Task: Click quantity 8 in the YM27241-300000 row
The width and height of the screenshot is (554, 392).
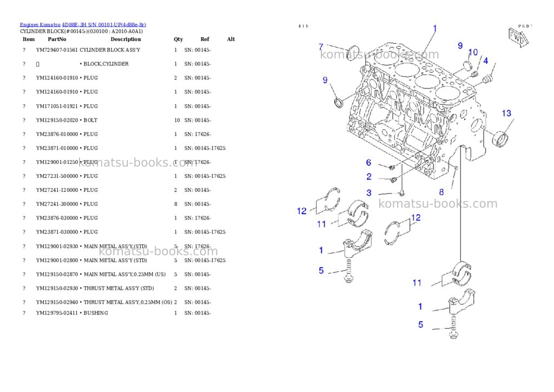Action: pos(176,204)
